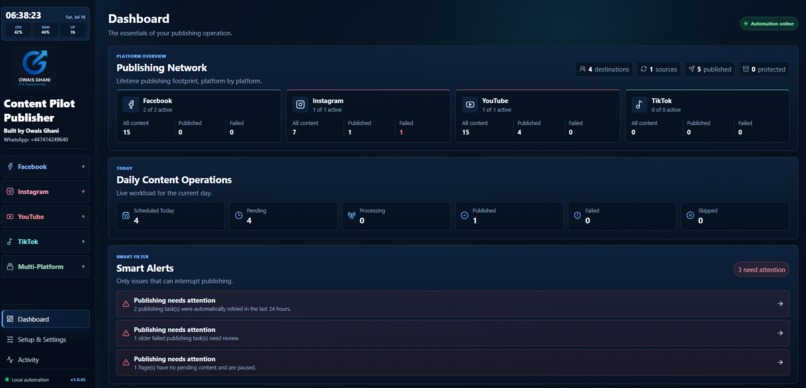Click the 5 published chip
Viewport: 806px width, 388px height.
tap(710, 69)
